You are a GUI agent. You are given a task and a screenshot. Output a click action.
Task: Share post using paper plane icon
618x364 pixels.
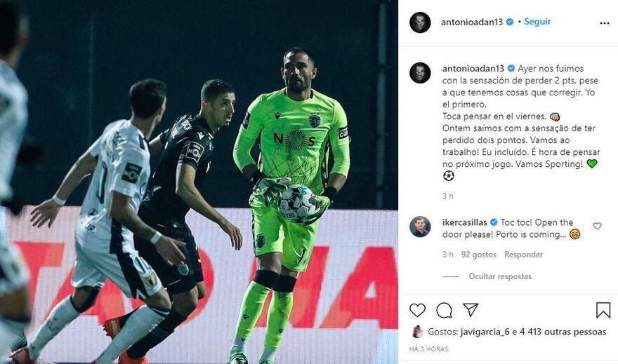(471, 310)
